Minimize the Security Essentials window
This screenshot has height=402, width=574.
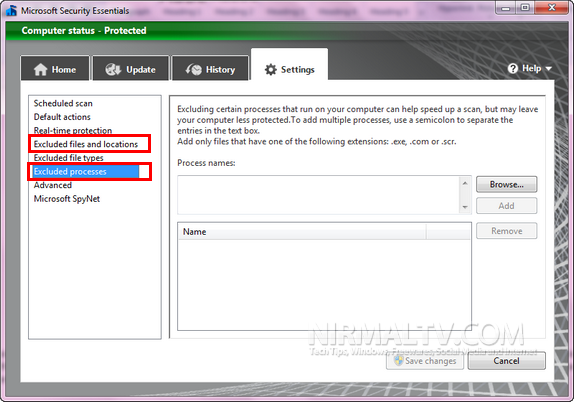[506, 7]
